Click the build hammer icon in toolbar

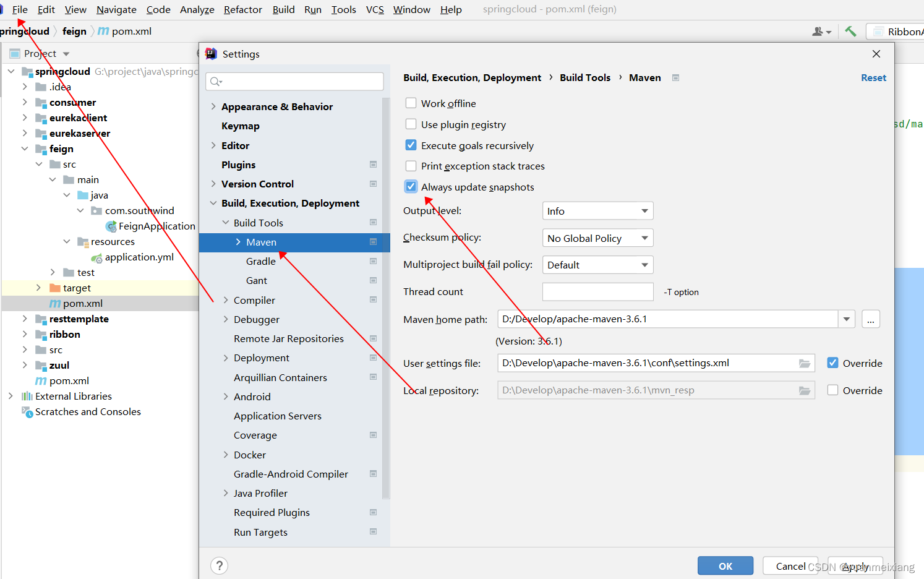tap(851, 31)
